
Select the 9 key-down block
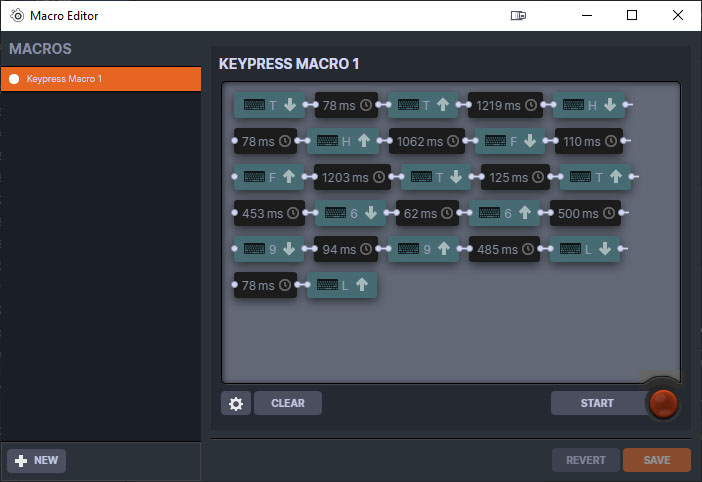pos(269,249)
